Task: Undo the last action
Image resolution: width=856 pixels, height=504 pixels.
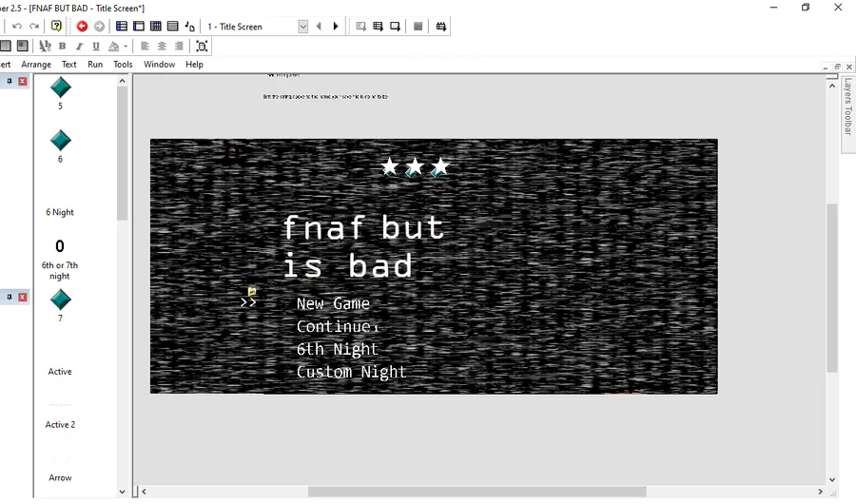Action: tap(17, 27)
